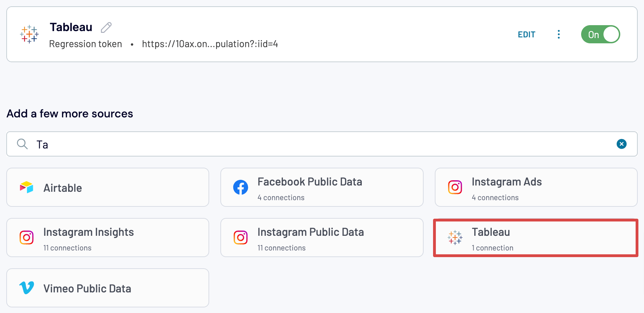Screen dimensions: 644x313
Task: Open Instagram Public Data source
Action: [322, 238]
